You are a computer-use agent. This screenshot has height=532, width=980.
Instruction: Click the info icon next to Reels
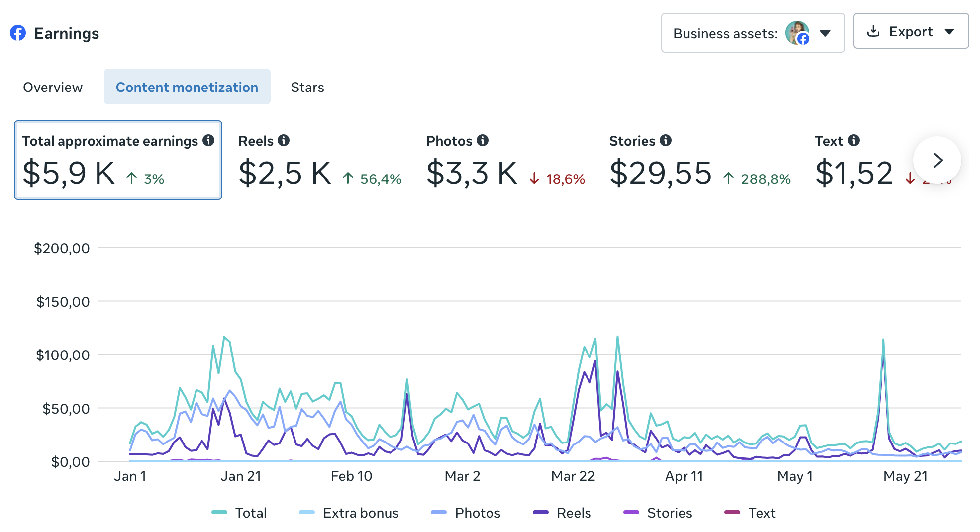(x=284, y=141)
